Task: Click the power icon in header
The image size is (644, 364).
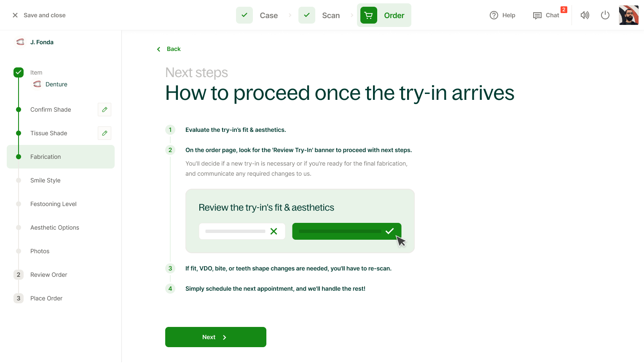Action: 605,15
